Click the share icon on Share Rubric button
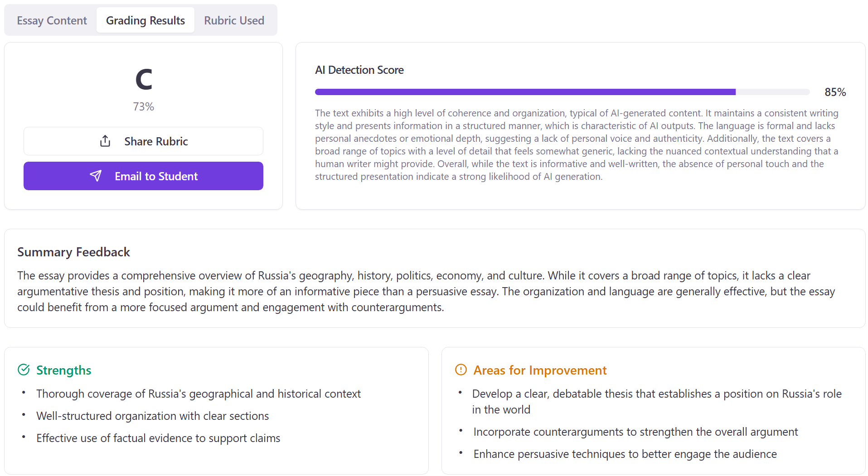The height and width of the screenshot is (476, 868). (x=105, y=141)
